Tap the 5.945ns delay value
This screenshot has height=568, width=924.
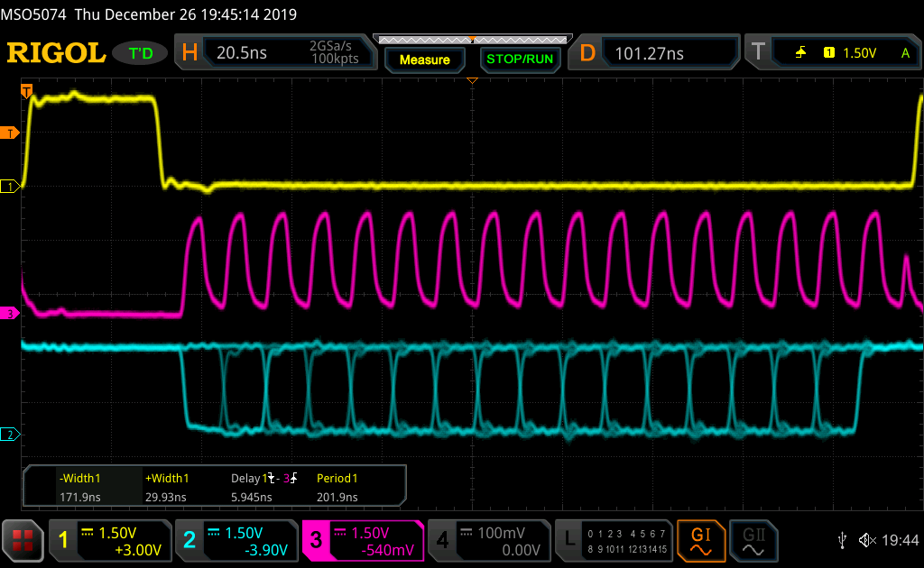tap(252, 497)
